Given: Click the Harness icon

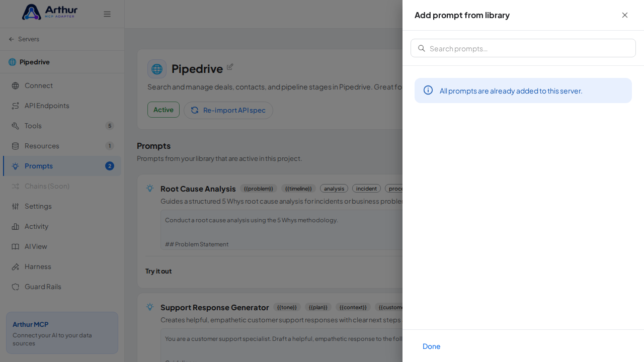Looking at the screenshot, I should [16, 266].
